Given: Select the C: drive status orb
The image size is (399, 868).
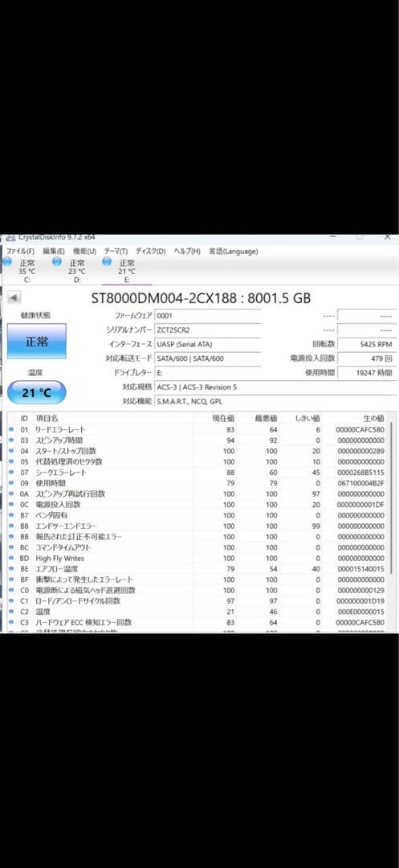Looking at the screenshot, I should tap(7, 261).
